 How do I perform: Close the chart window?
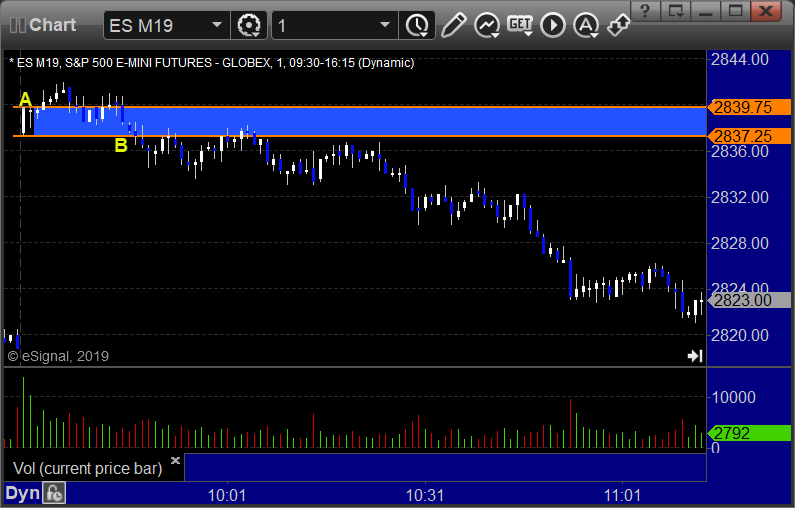(x=766, y=11)
